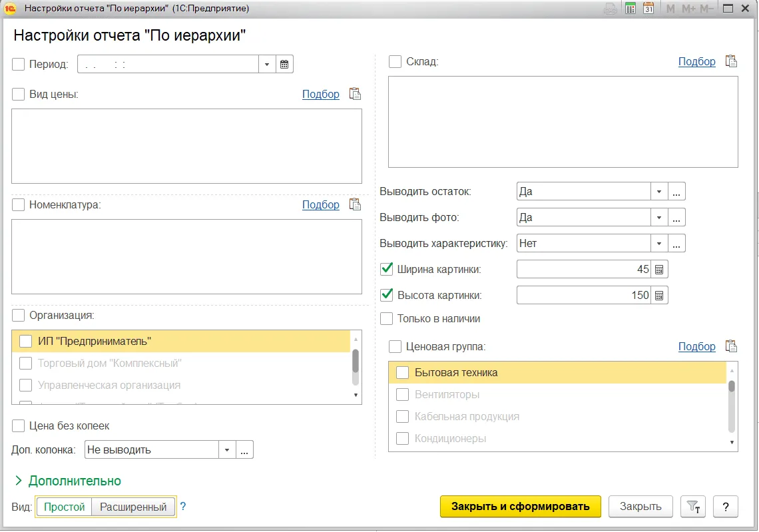Switch view to Расширенный
Screen dimensions: 759x532
click(x=133, y=507)
